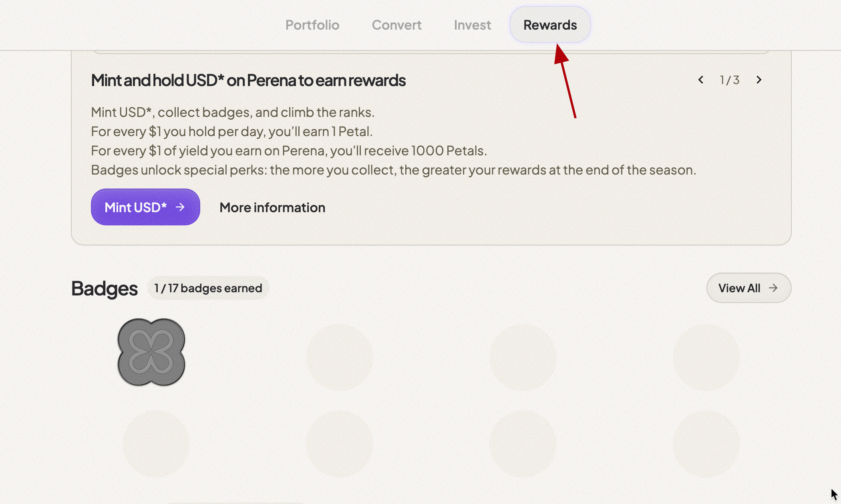Go to previous slide with left chevron
841x504 pixels.
point(701,80)
